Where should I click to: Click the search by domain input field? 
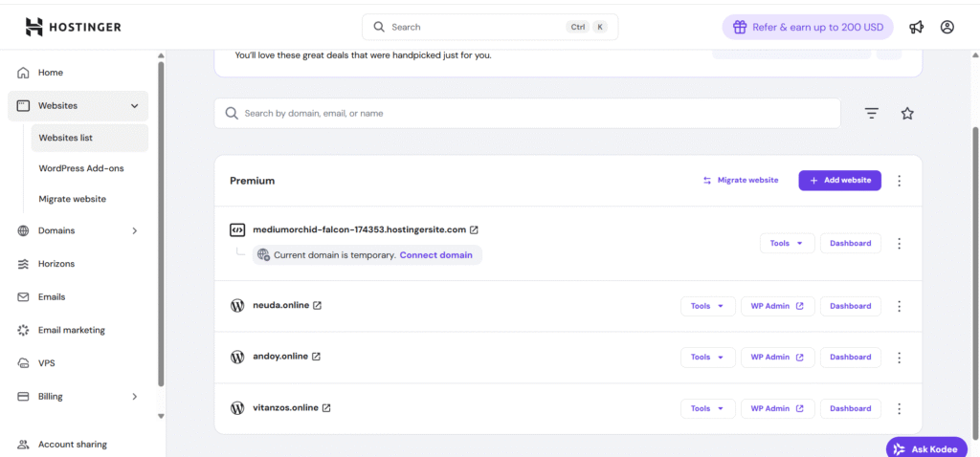tap(526, 113)
